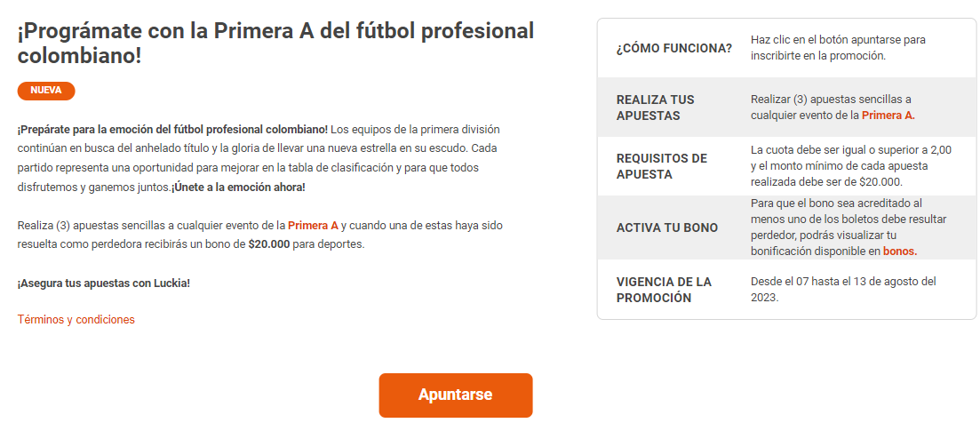This screenshot has height=423, width=980.
Task: Click the promotion title heading
Action: [x=275, y=44]
